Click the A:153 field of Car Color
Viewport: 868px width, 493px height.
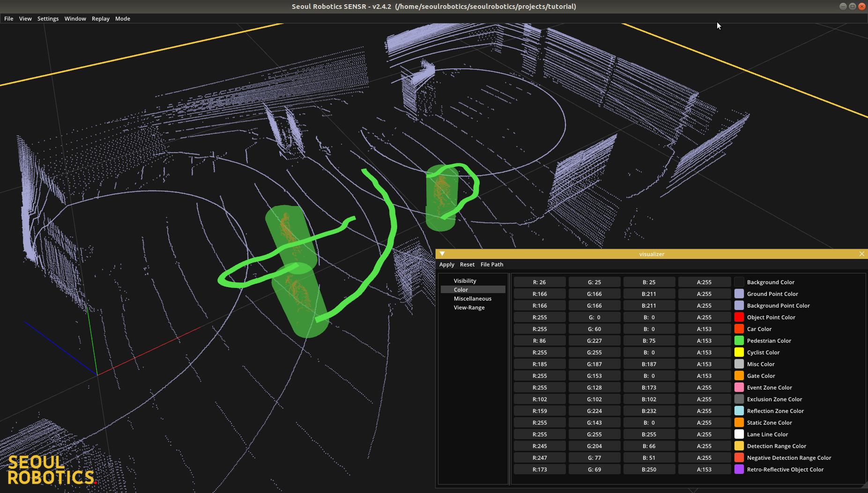(x=705, y=329)
